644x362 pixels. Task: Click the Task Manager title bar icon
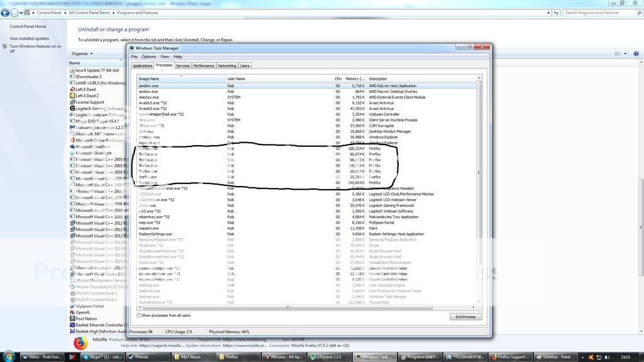click(x=132, y=48)
